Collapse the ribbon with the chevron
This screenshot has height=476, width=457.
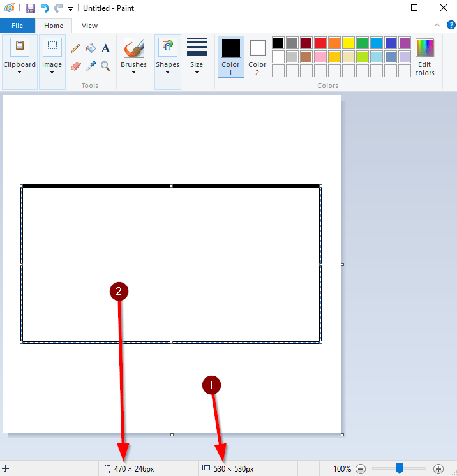pos(437,25)
